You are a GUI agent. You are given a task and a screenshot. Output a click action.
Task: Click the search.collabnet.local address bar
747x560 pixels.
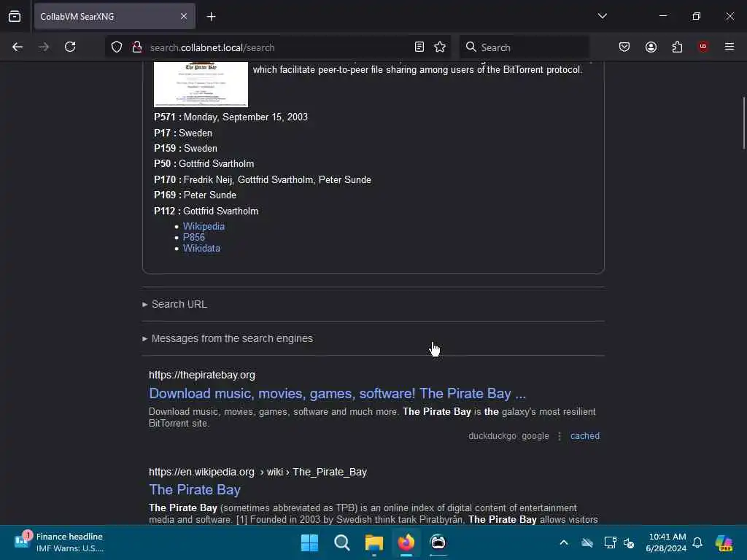pos(276,47)
